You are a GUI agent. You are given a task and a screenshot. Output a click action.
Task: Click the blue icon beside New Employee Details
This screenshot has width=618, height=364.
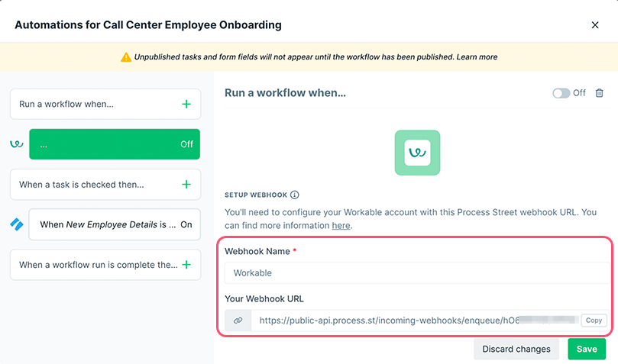tap(17, 224)
